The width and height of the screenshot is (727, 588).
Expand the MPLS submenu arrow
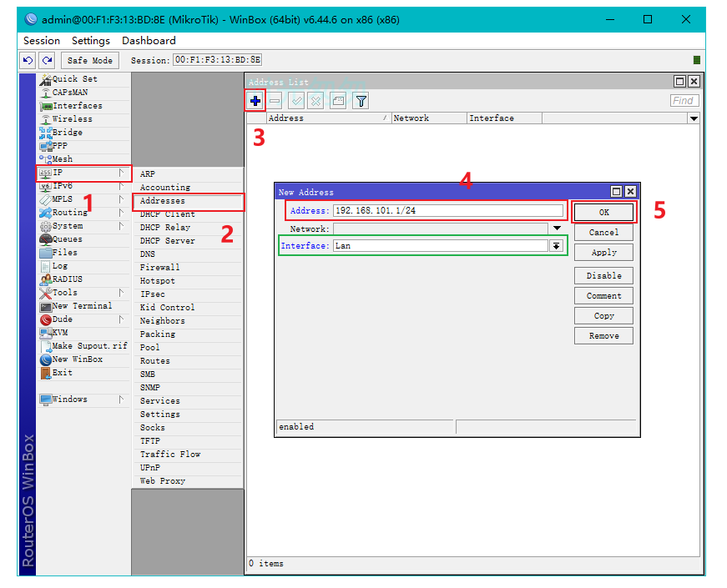click(121, 199)
